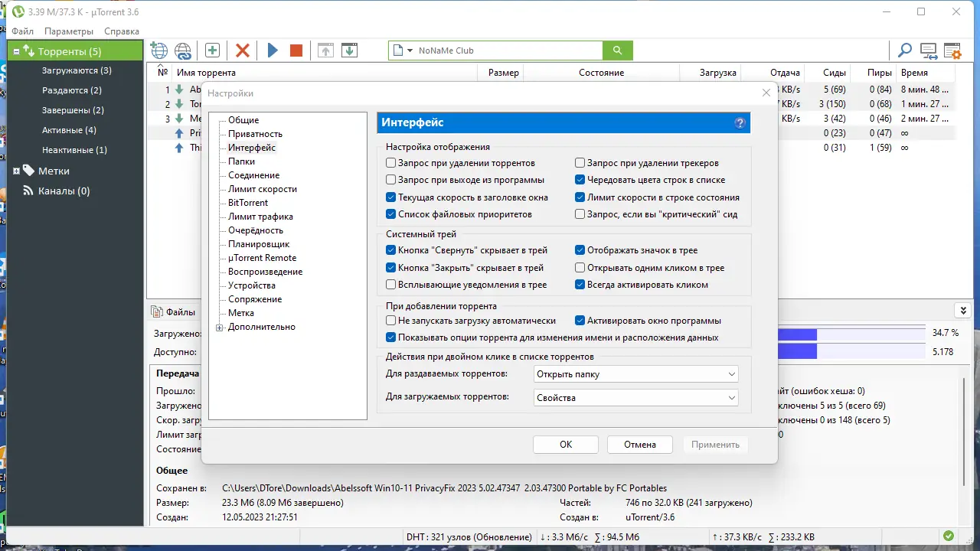
Task: Click the green download arrow of torrent 1
Action: pos(180,90)
